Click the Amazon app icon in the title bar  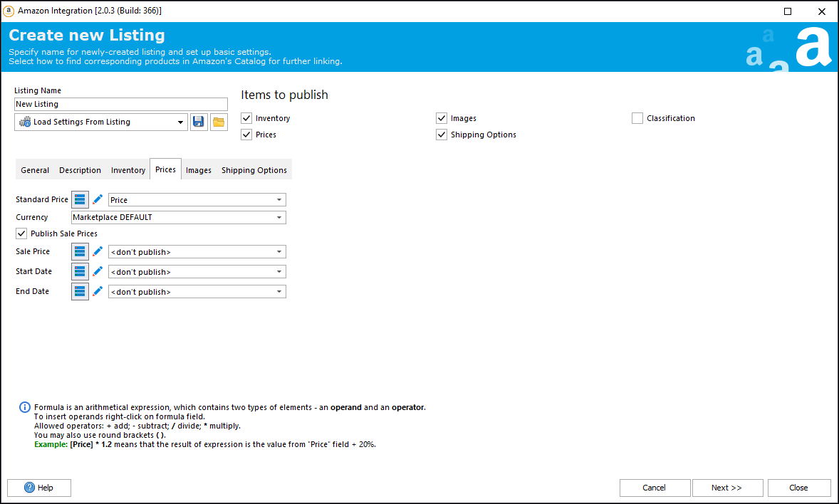(x=9, y=11)
